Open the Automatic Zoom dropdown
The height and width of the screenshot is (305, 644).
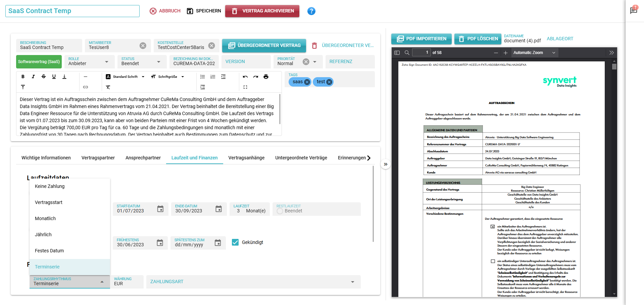click(534, 53)
